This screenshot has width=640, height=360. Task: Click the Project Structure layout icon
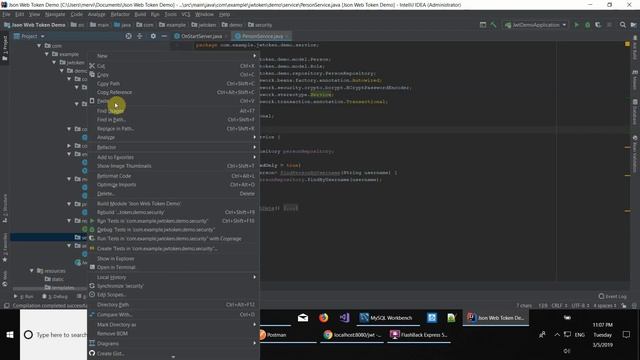[x=483, y=25]
